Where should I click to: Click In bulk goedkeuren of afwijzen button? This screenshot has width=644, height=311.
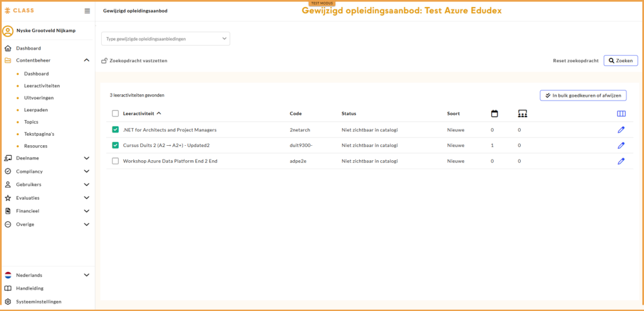pyautogui.click(x=582, y=95)
